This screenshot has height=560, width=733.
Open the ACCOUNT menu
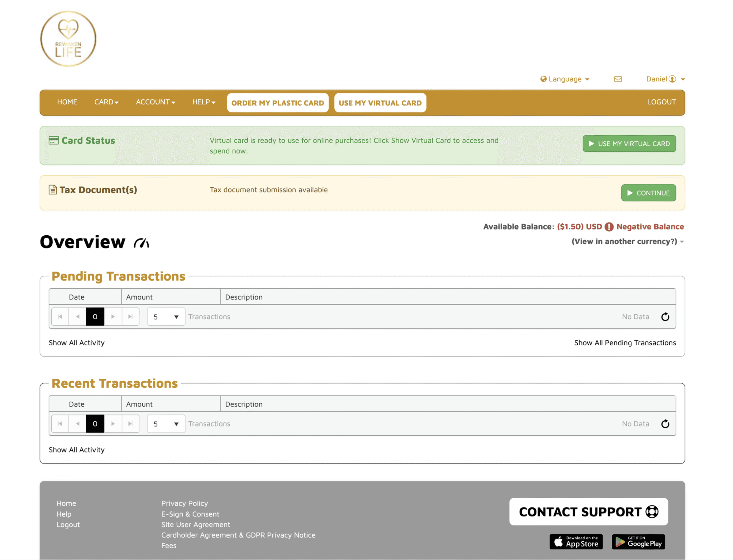click(155, 102)
